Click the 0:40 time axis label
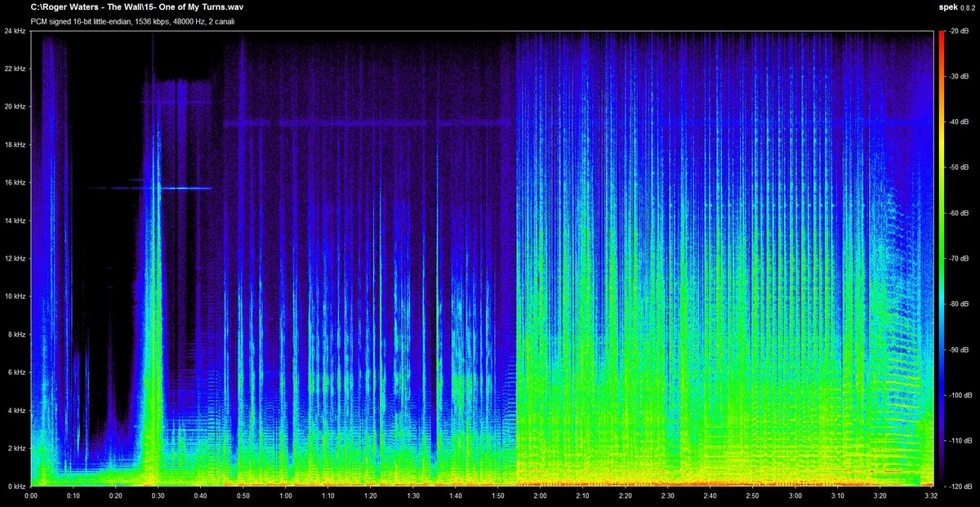The width and height of the screenshot is (980, 507). coord(201,496)
